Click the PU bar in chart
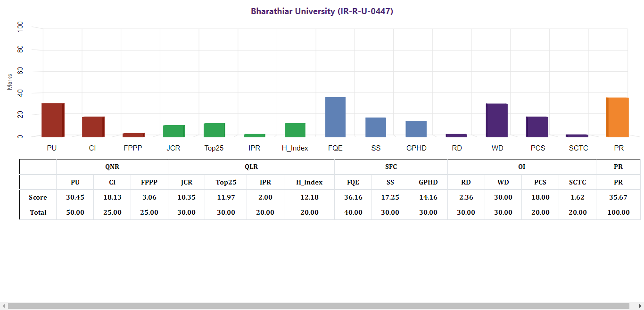The image size is (644, 310). click(x=52, y=120)
